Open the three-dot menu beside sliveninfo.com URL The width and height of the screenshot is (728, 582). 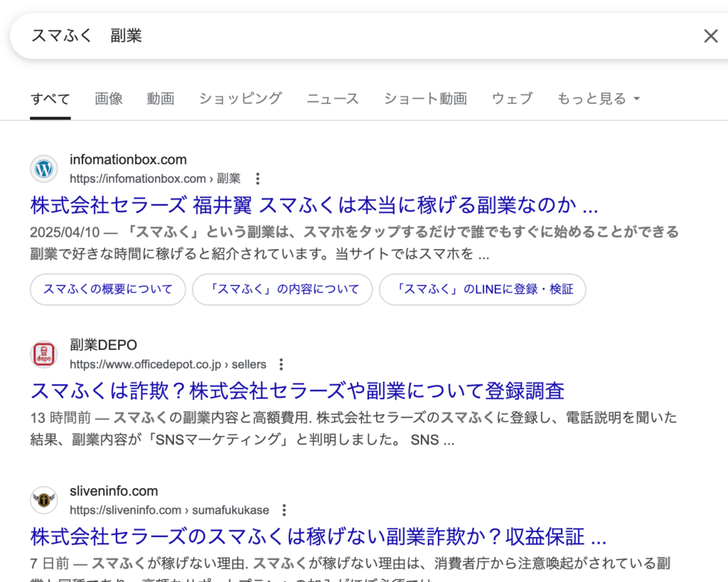284,510
